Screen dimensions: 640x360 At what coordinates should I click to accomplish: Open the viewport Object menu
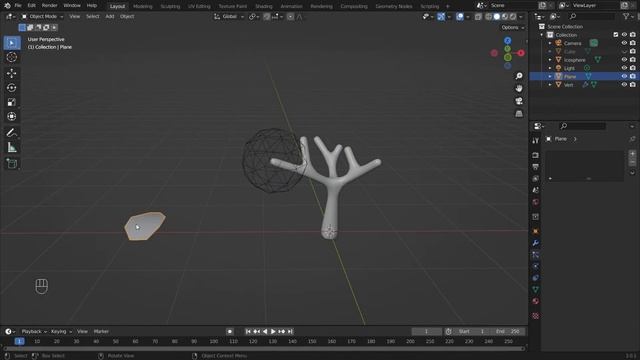[x=127, y=16]
